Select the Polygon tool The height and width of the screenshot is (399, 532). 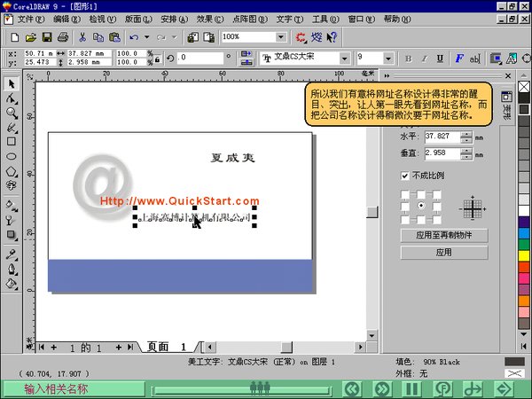tap(12, 171)
